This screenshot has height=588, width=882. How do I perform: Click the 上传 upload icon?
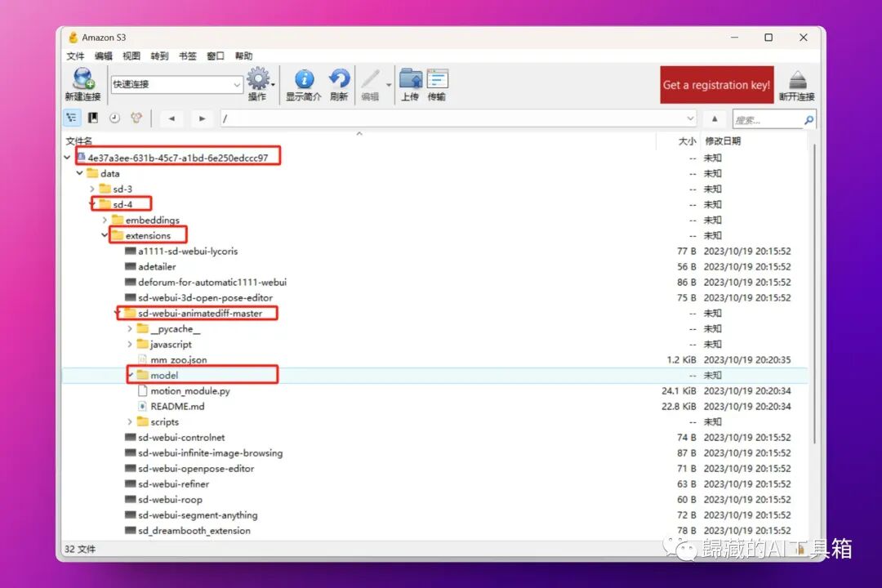[410, 84]
